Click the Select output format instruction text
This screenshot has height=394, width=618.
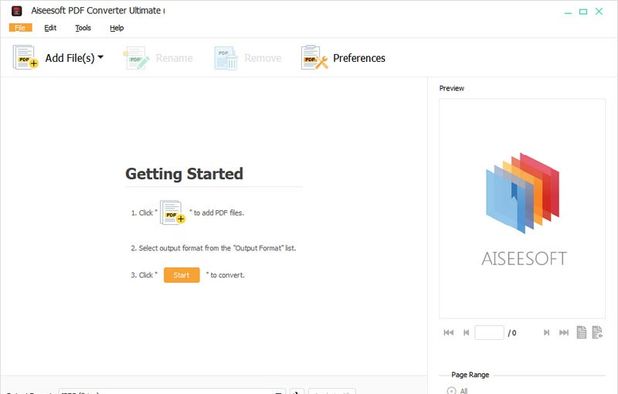[213, 248]
